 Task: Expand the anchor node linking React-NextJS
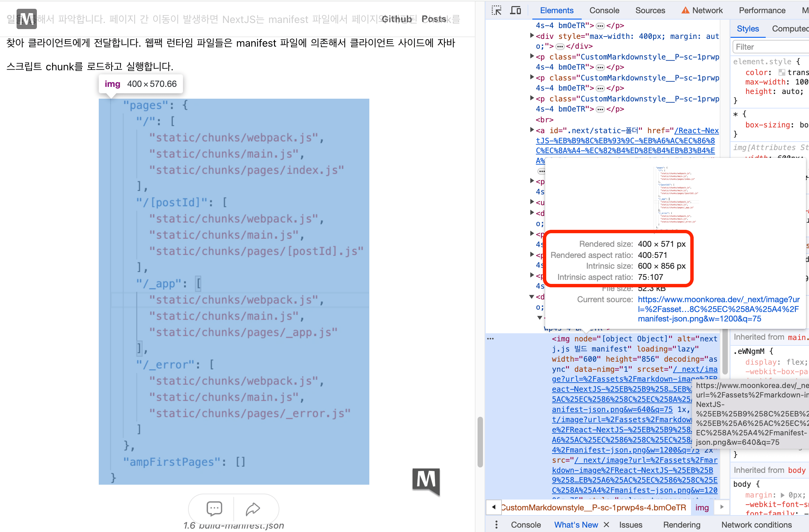[532, 130]
